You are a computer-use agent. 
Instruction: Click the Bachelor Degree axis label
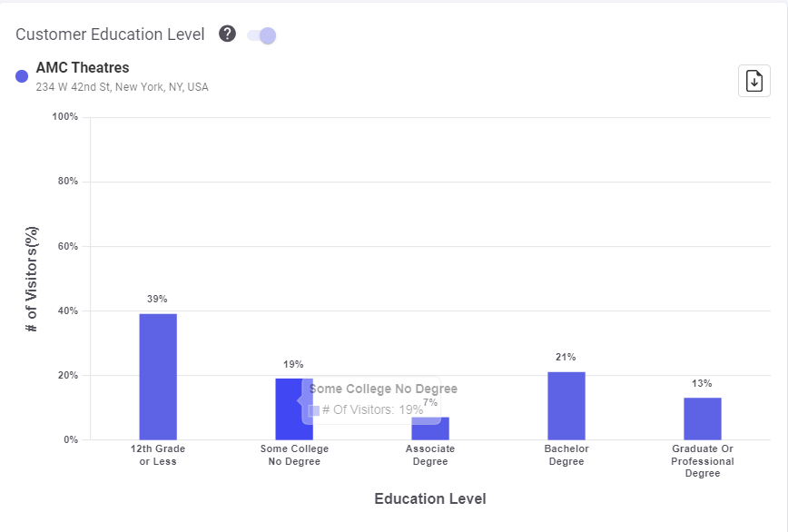[566, 455]
